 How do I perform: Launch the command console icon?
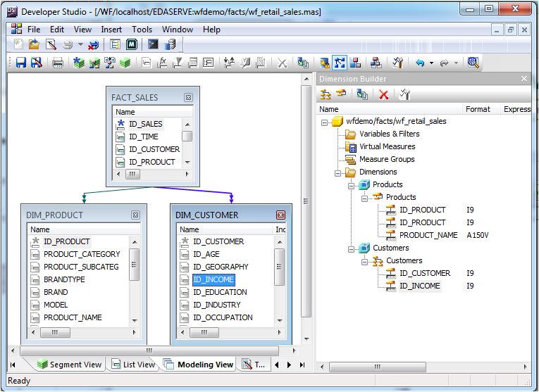[x=153, y=44]
